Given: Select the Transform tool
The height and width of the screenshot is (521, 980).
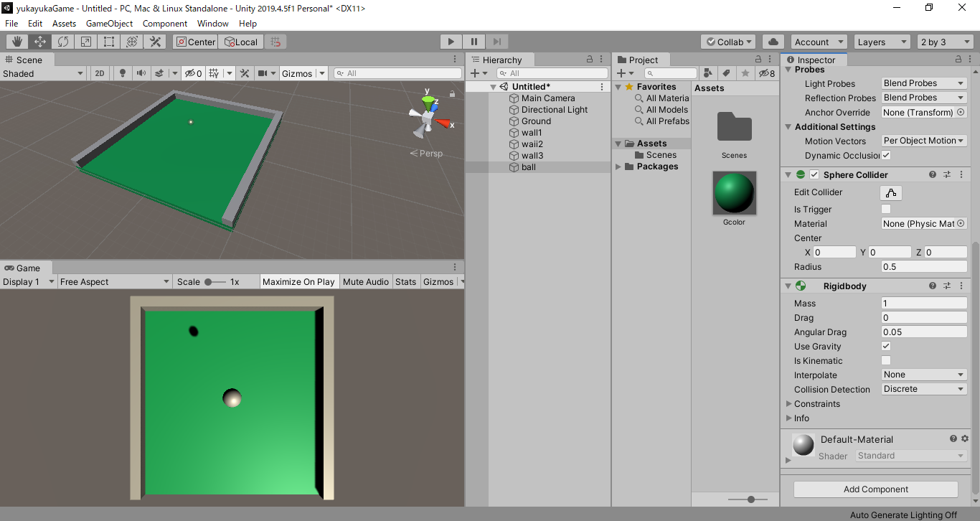Looking at the screenshot, I should [132, 42].
